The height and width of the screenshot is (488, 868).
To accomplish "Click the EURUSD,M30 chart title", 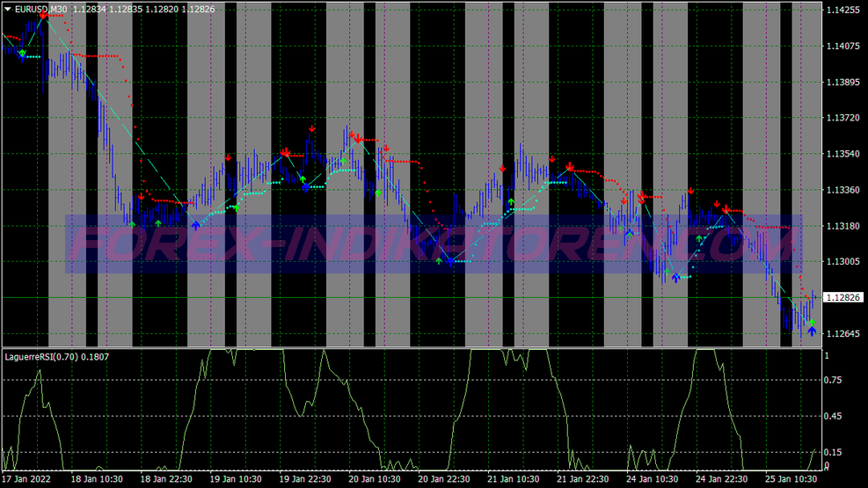I will [x=40, y=9].
